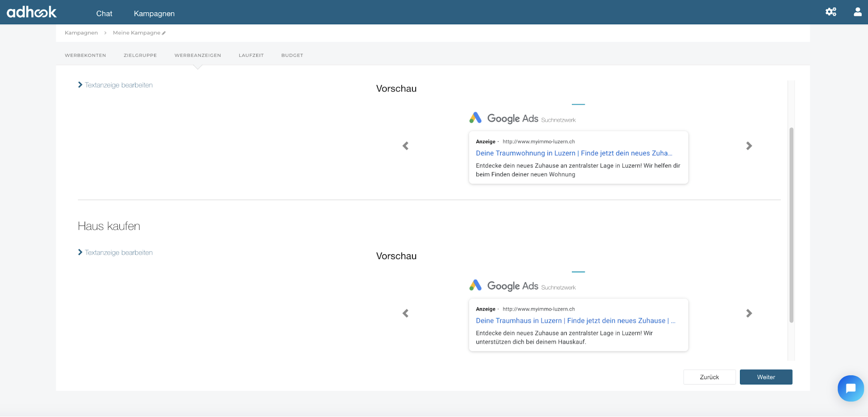Expand Textanzeige bearbeiten under Haus kaufen

coord(115,253)
